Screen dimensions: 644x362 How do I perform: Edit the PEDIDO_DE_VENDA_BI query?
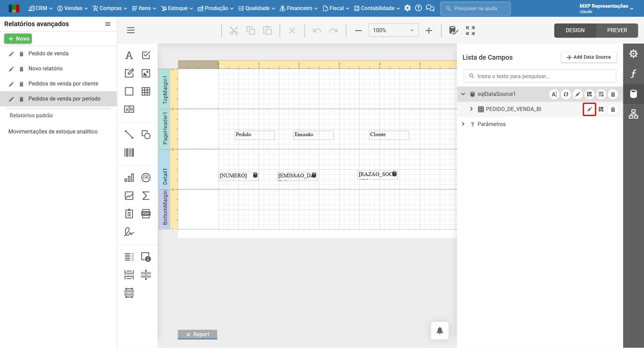pos(589,109)
